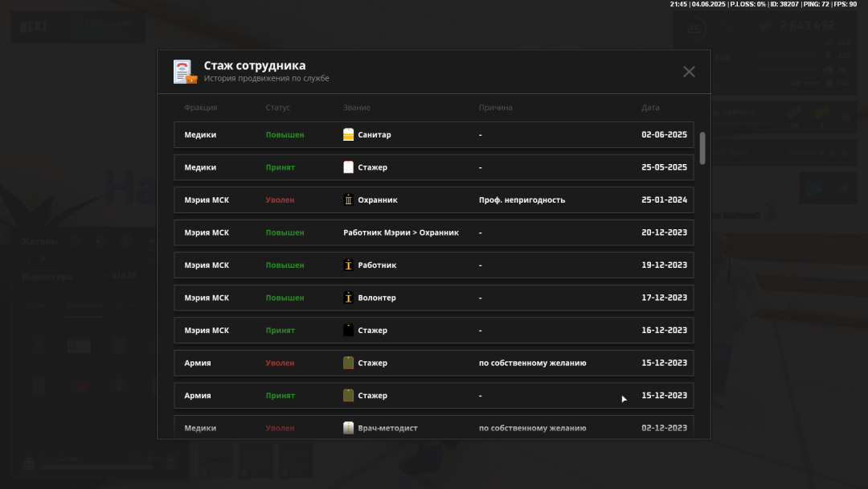Click the Звание column header
Viewport: 868px width, 489px height.
click(x=357, y=108)
